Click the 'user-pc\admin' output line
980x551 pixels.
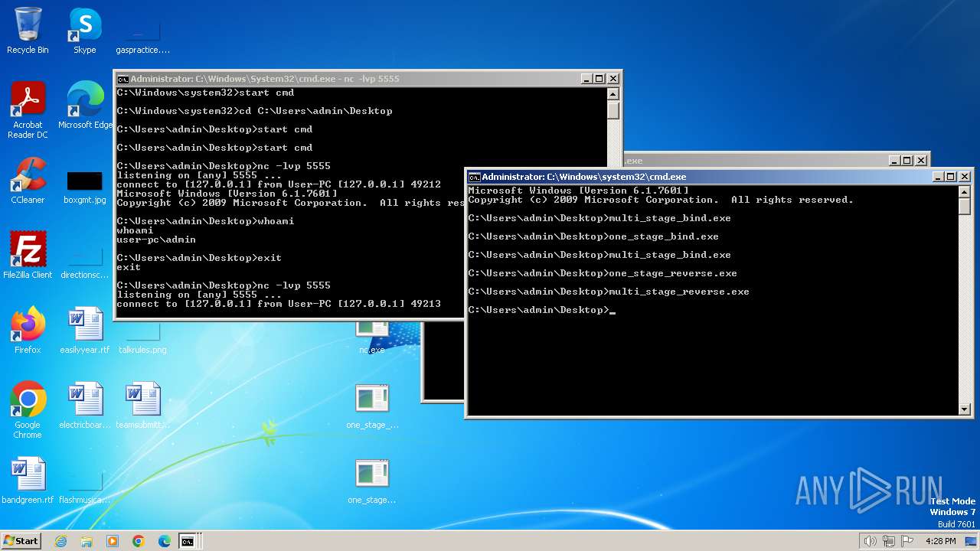pos(156,240)
